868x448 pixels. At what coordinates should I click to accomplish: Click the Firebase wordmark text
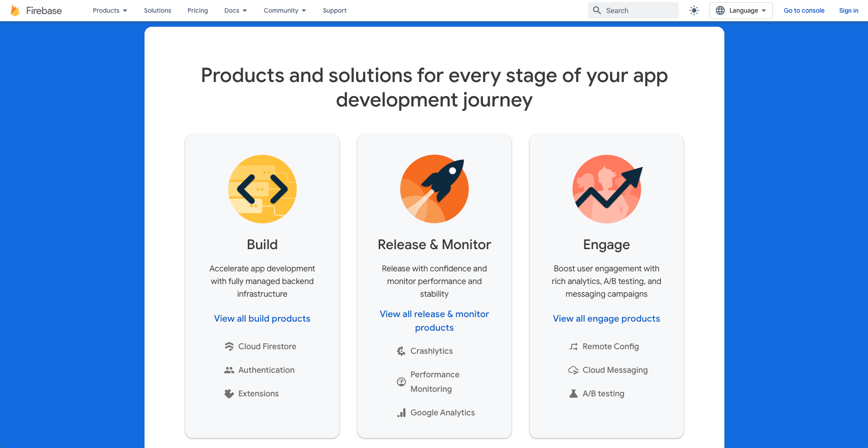click(x=44, y=10)
